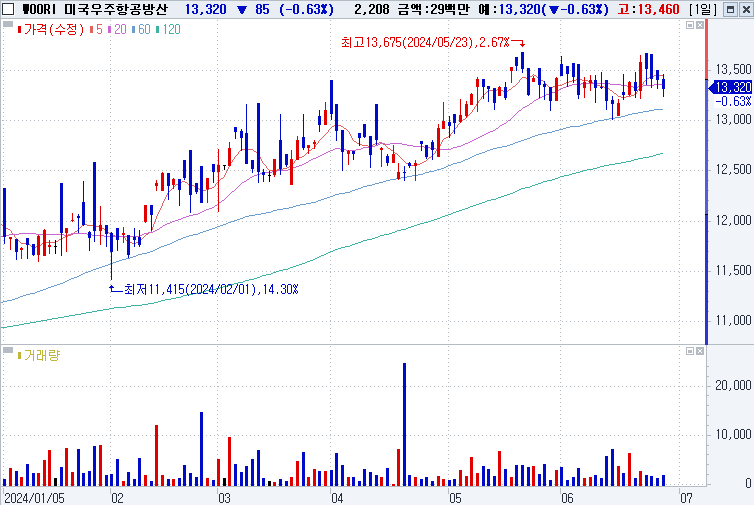Click the 12,500 price axis label

pyautogui.click(x=733, y=170)
